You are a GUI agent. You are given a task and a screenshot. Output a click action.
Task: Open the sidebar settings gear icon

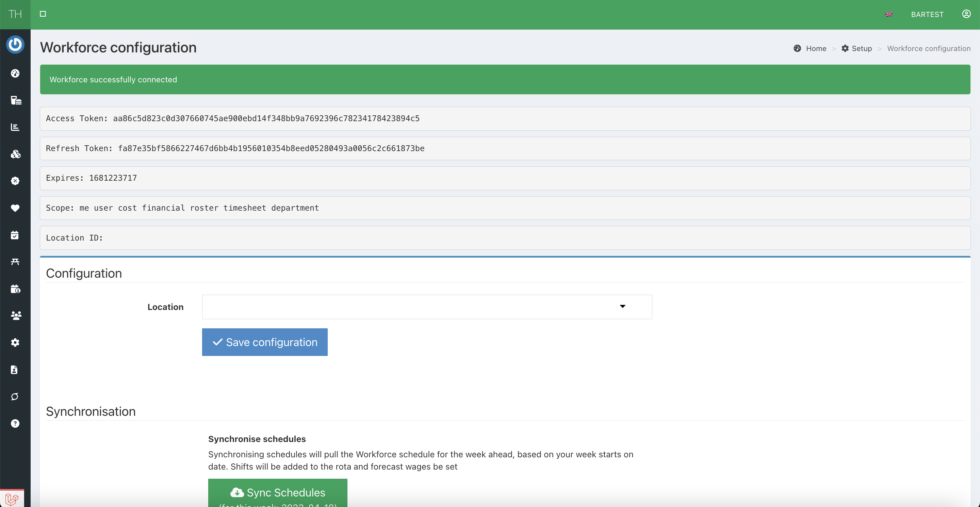click(15, 342)
